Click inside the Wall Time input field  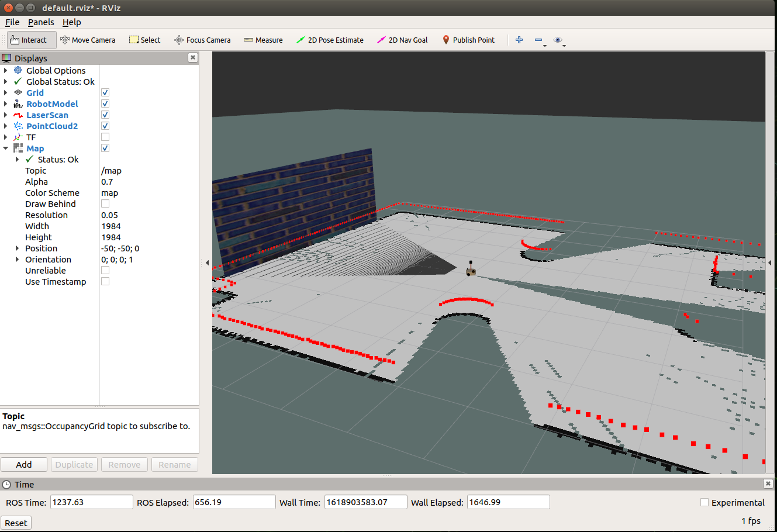point(365,502)
